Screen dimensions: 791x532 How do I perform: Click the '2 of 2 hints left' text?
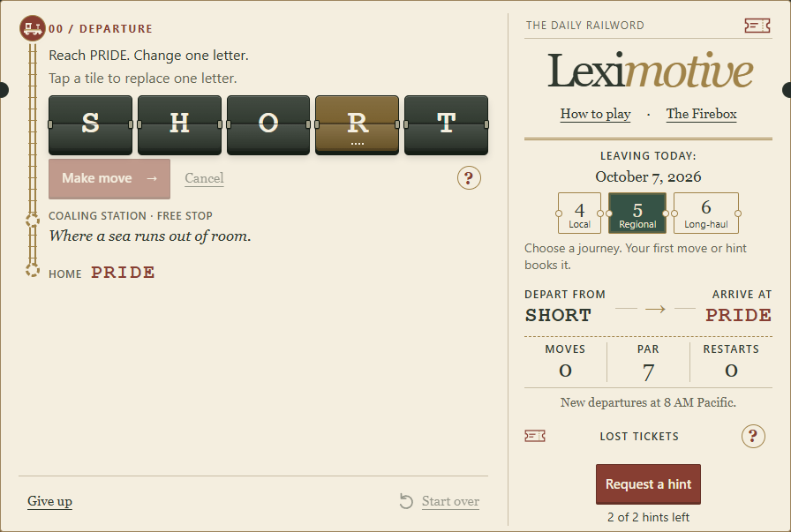pos(648,517)
